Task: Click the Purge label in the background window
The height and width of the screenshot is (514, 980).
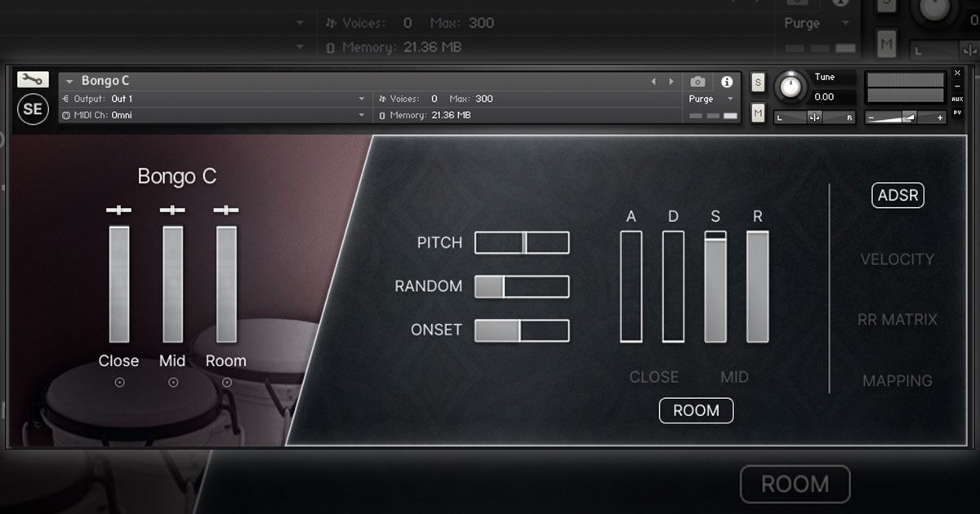Action: point(802,23)
